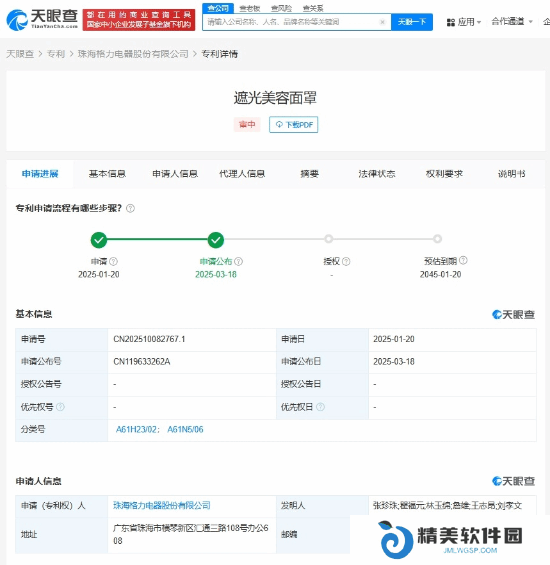The height and width of the screenshot is (565, 550).
Task: Click the 下载PDF button
Action: click(x=293, y=124)
